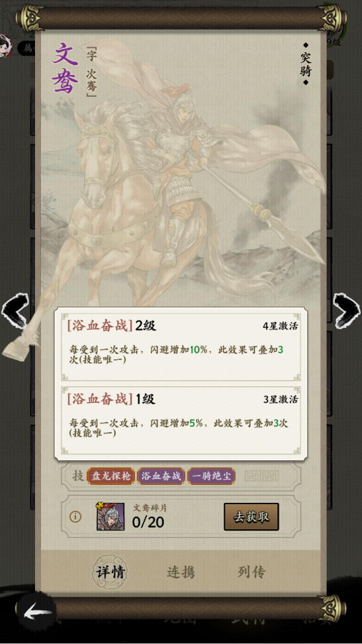This screenshot has width=362, height=644.
Task: Select the 盘龙探枪 skill tag
Action: coord(111,476)
